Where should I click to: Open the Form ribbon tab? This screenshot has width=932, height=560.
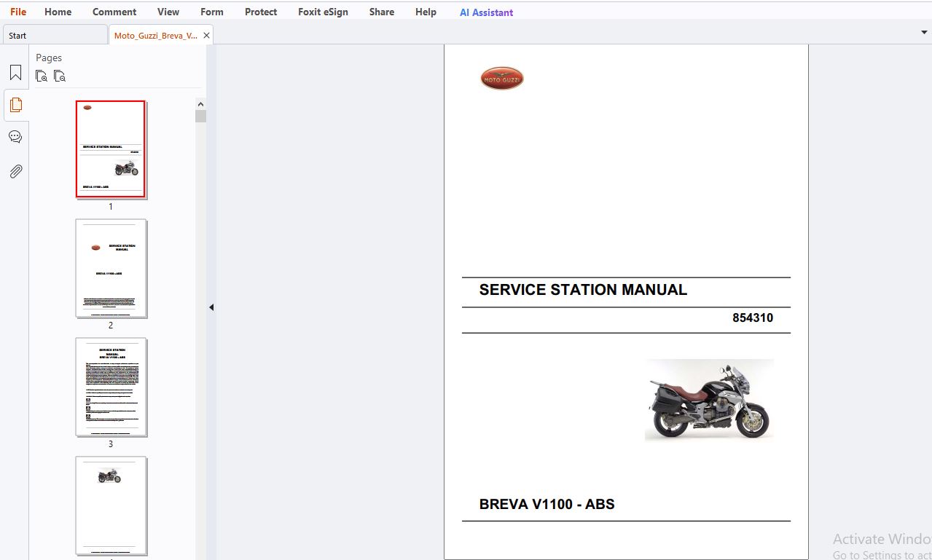(x=212, y=12)
